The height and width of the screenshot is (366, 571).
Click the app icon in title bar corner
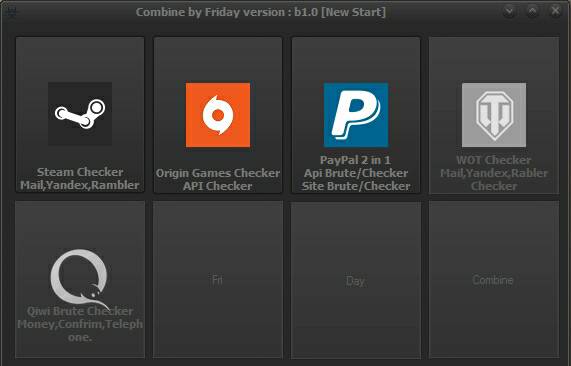click(x=12, y=12)
